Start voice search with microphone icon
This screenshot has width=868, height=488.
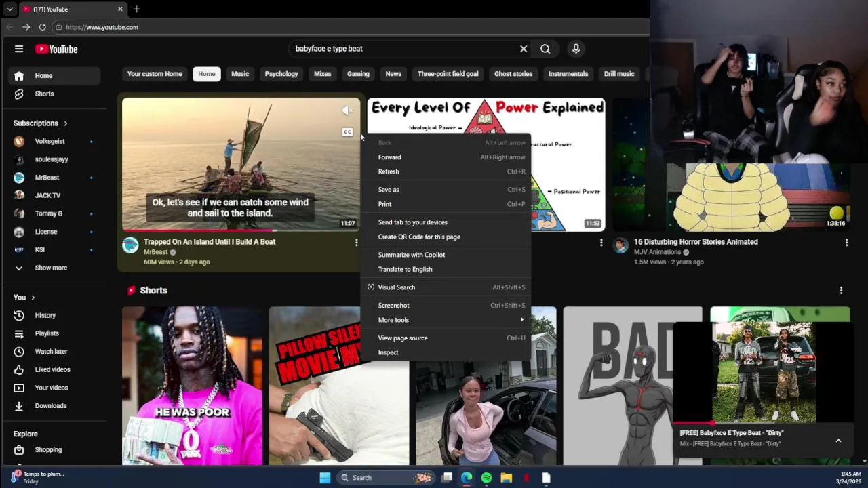coord(576,49)
